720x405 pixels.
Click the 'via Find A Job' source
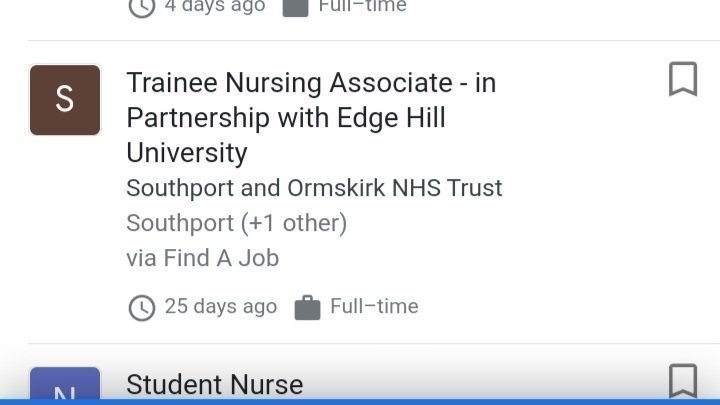pos(202,258)
